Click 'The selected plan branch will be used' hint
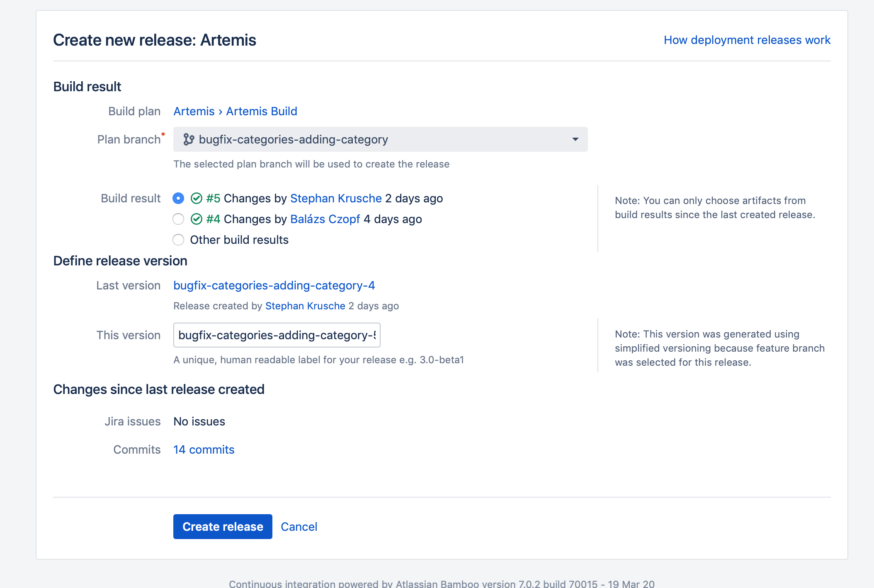 tap(311, 164)
